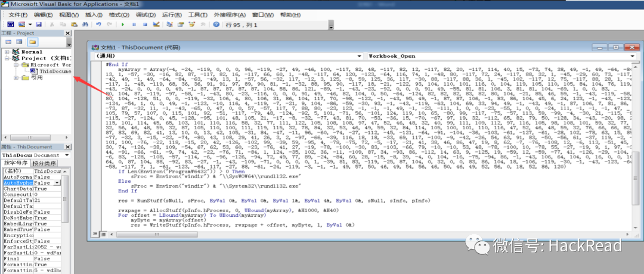Open the 窗口(W) menu
The image size is (644, 274).
point(263,15)
